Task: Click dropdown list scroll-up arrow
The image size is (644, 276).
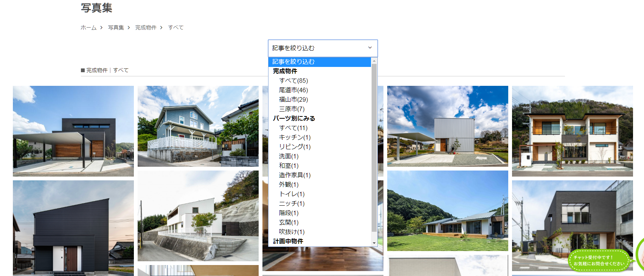Action: (374, 60)
